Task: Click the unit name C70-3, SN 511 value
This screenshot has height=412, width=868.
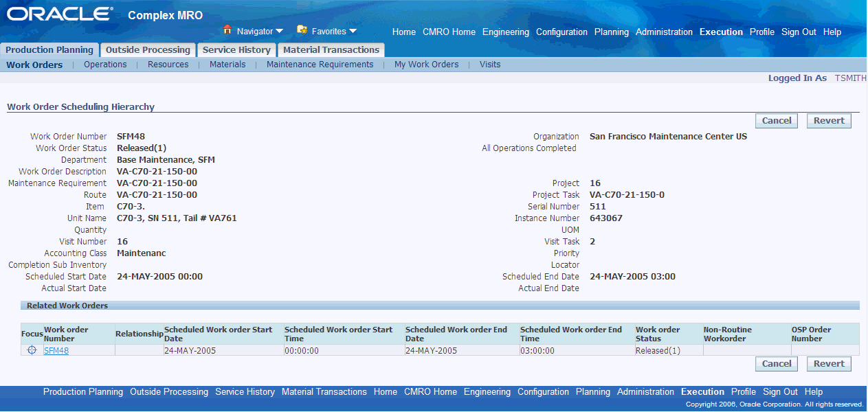Action: point(177,218)
